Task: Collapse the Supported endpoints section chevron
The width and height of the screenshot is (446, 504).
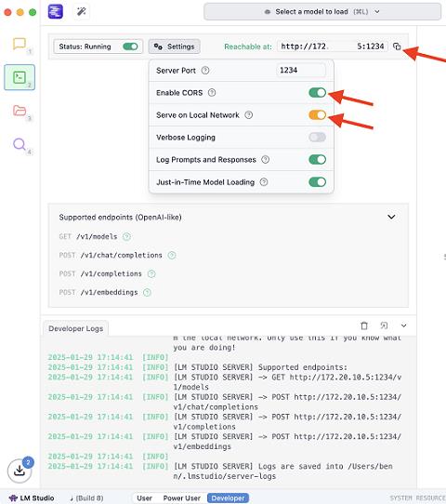Action: [391, 217]
